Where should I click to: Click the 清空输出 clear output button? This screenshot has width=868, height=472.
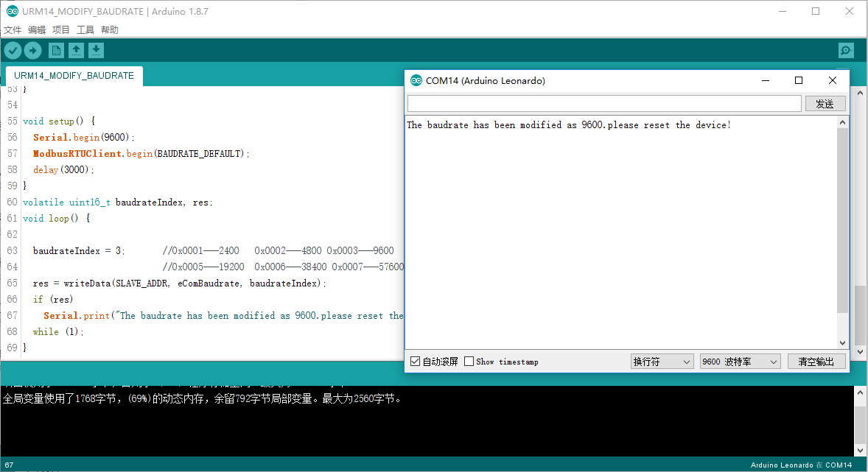(816, 362)
